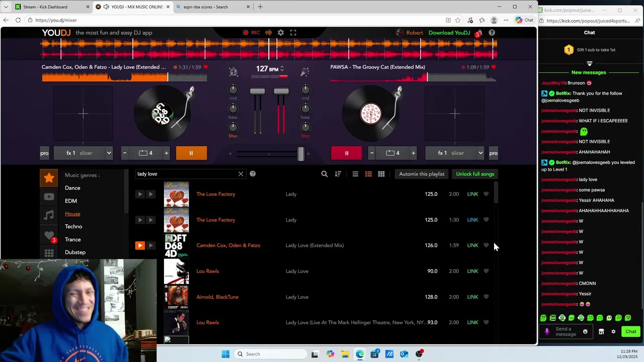Screen dimensions: 644x362
Task: Click the green Chat send button
Action: point(631,332)
